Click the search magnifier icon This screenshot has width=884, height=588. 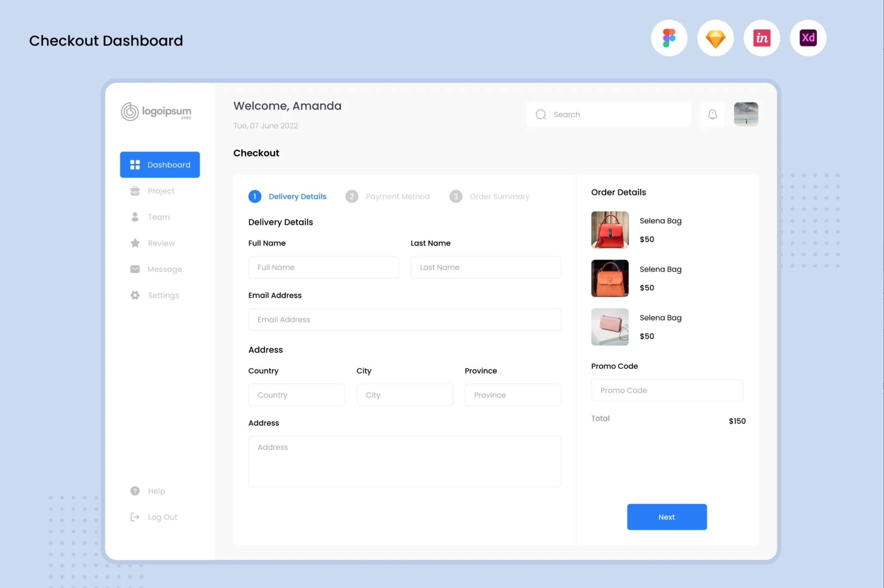pos(541,114)
